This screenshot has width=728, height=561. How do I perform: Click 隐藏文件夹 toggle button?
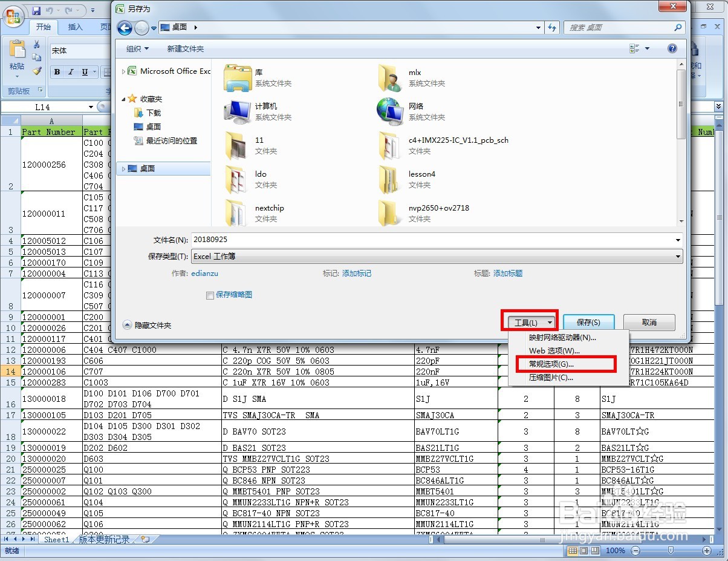pos(147,325)
